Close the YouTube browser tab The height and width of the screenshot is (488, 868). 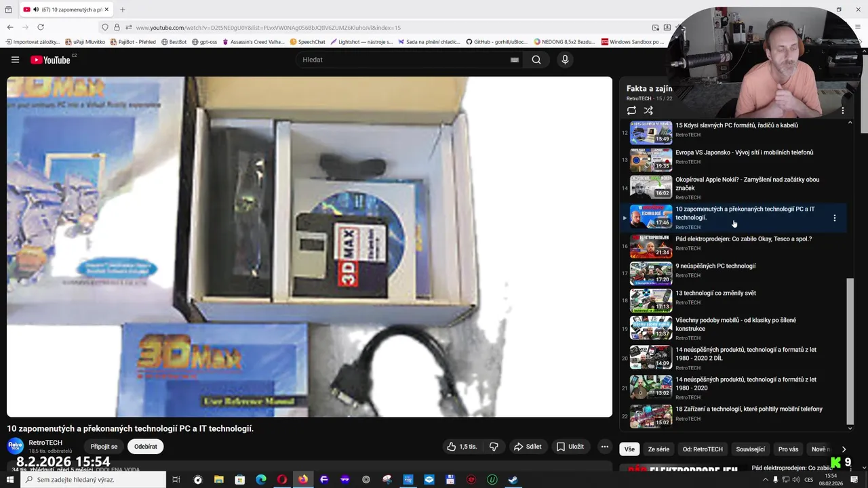click(106, 9)
